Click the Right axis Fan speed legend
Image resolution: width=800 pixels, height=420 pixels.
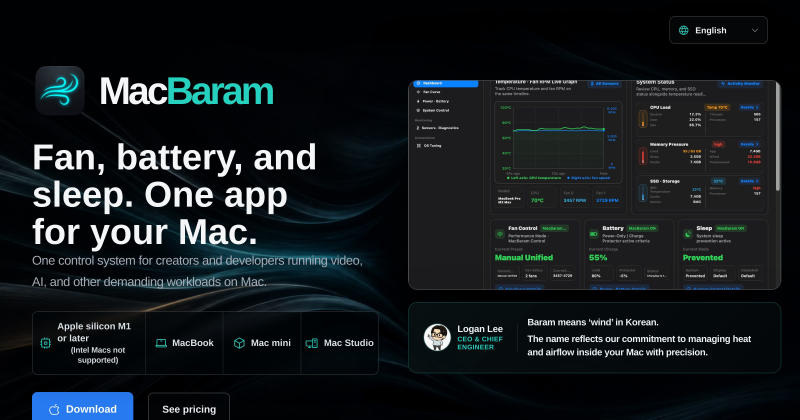(x=589, y=178)
